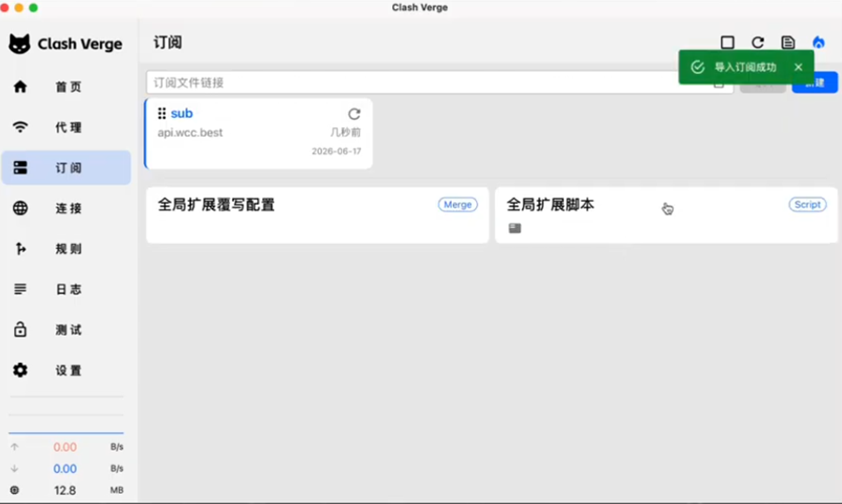Select the sub profile card
This screenshot has height=504, width=842.
pyautogui.click(x=258, y=134)
